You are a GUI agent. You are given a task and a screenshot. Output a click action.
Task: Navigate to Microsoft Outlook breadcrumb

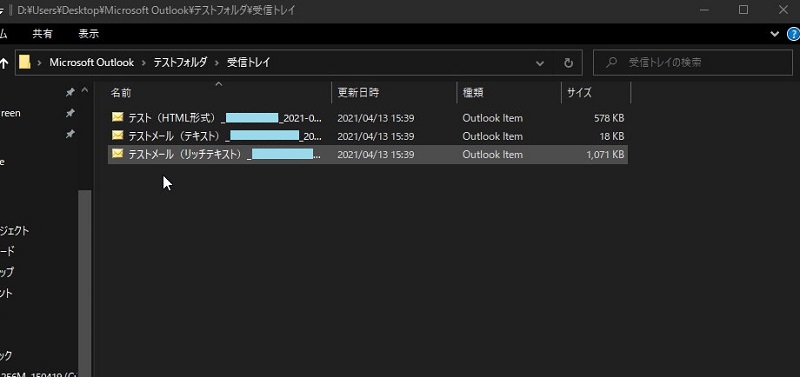[x=91, y=63]
